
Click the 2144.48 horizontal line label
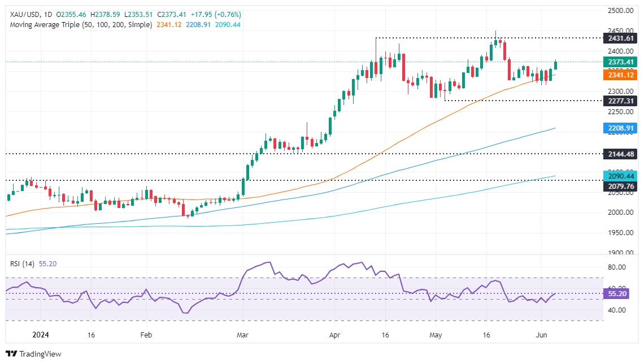tap(620, 154)
